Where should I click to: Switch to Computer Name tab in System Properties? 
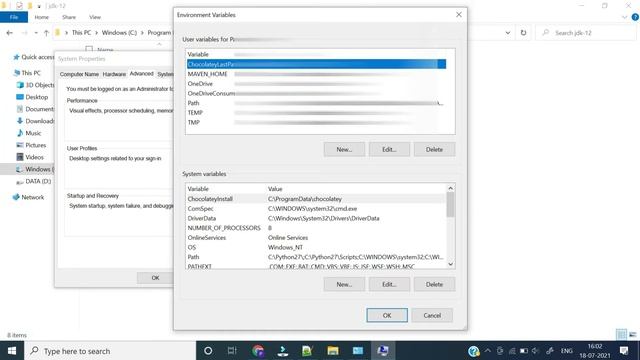[79, 74]
